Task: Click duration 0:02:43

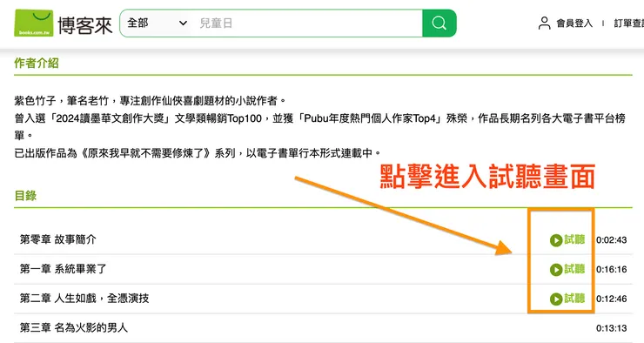Action: [611, 240]
